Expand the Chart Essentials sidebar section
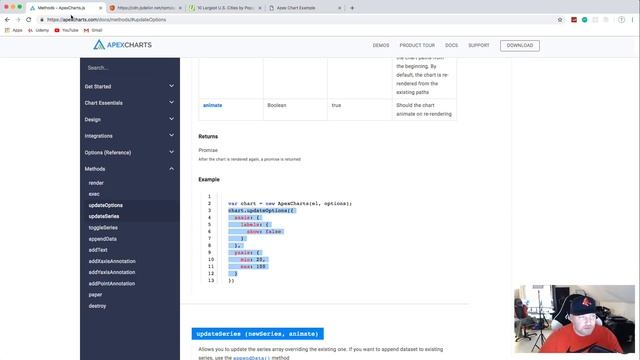Screen dimensions: 640x360 [130, 103]
